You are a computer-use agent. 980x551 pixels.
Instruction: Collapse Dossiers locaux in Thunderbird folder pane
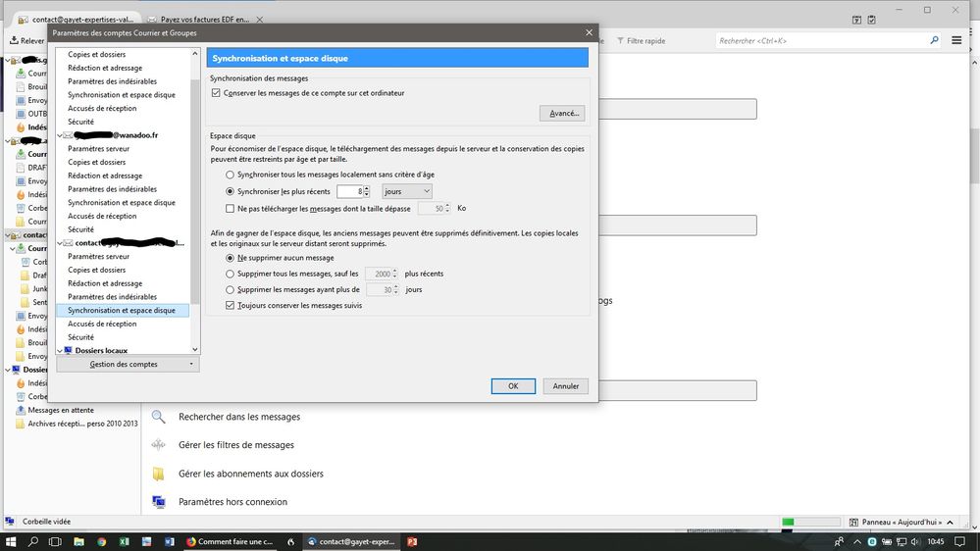point(8,370)
